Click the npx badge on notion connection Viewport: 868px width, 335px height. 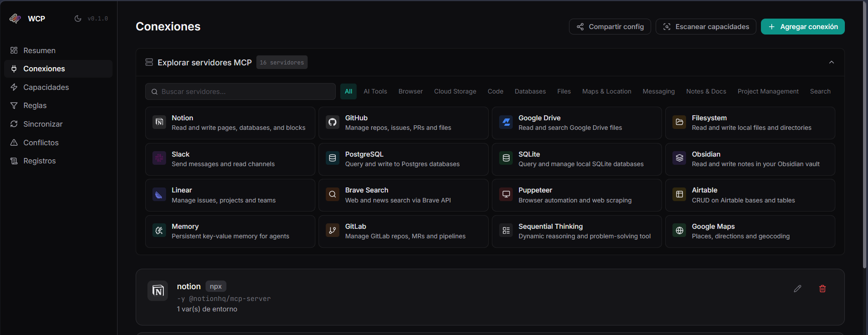point(216,286)
